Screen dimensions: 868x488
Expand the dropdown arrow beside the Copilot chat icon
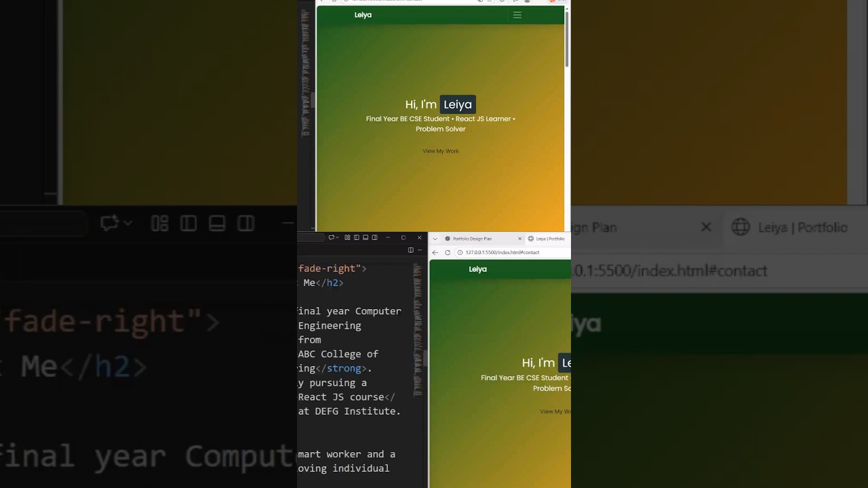337,238
